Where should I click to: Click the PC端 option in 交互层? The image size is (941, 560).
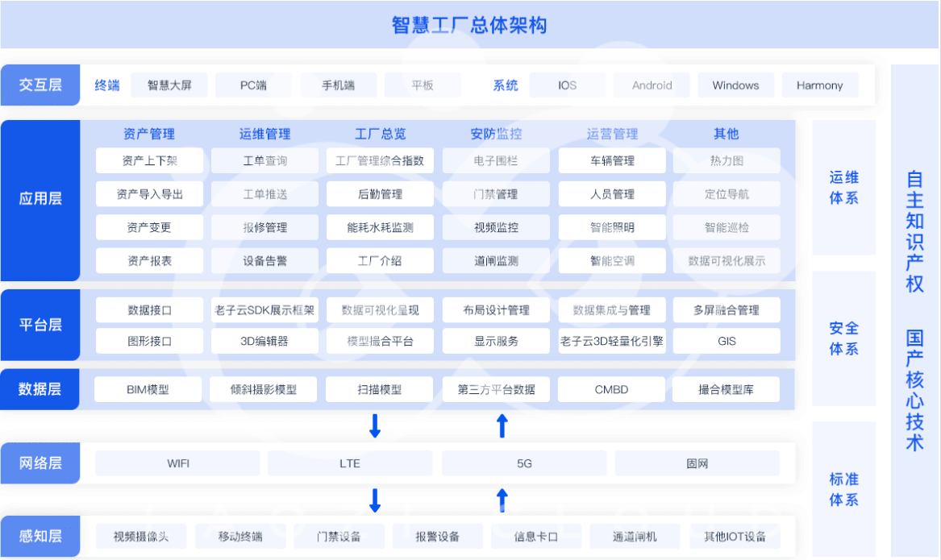tap(254, 85)
